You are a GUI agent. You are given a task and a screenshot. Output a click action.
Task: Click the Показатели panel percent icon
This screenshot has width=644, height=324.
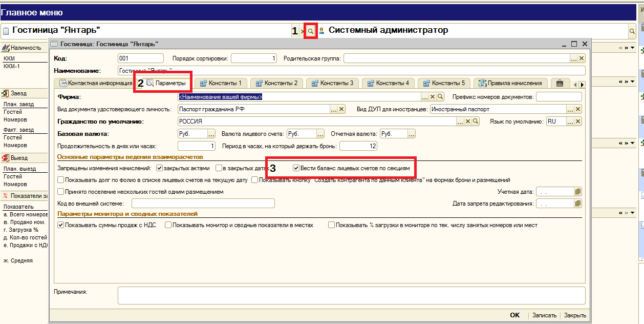[5, 196]
